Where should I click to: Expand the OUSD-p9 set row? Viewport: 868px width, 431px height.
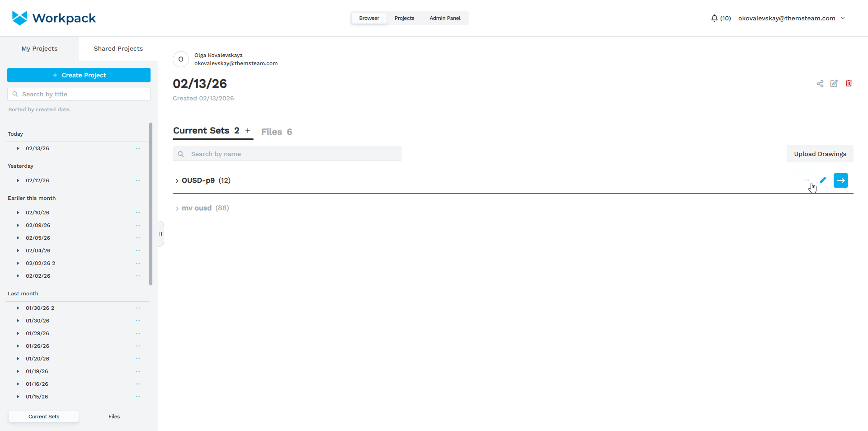tap(177, 181)
